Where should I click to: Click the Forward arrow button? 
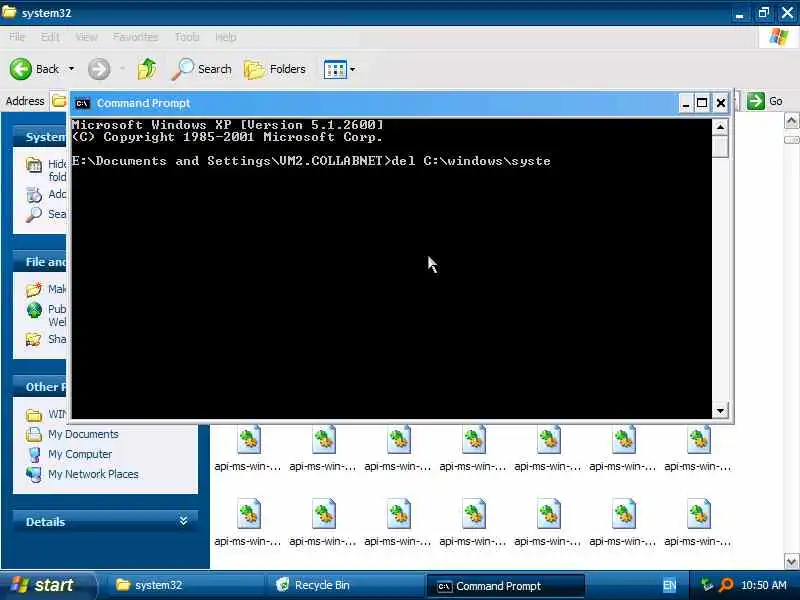pos(99,69)
